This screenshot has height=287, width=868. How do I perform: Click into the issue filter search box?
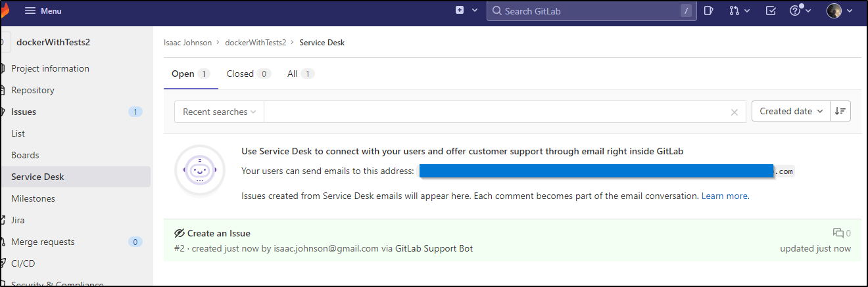[x=493, y=112]
